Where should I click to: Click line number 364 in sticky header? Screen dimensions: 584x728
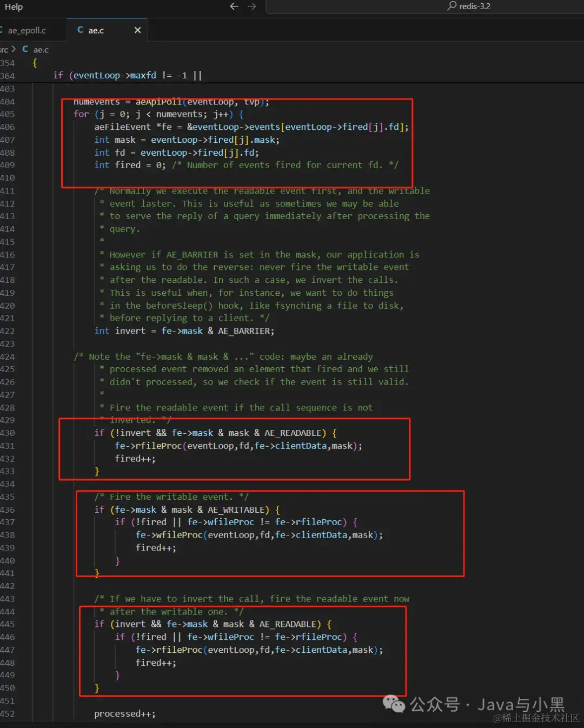pyautogui.click(x=8, y=76)
